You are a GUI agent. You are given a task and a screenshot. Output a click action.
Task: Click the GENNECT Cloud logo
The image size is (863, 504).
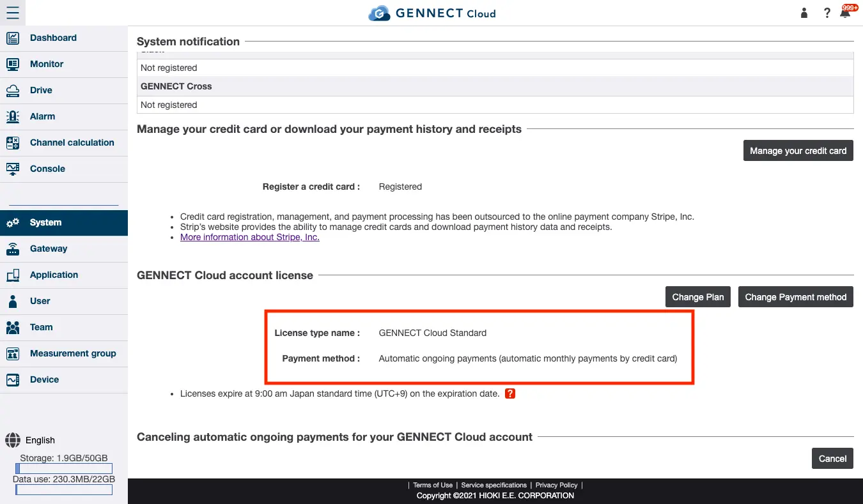pyautogui.click(x=432, y=13)
